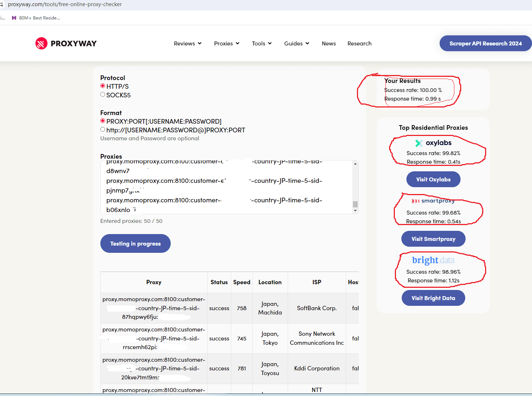Click the Smartproxy logo in the sidebar
Screen dimensions: 532x396
[433, 201]
